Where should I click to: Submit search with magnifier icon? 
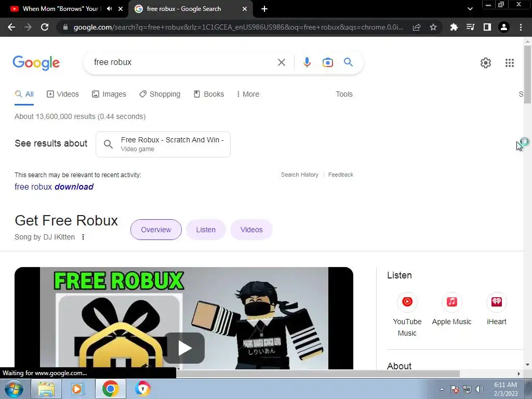pos(348,62)
